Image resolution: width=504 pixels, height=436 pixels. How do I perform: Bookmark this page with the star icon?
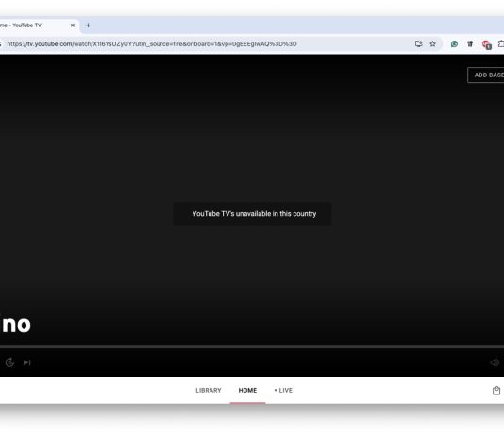(x=433, y=43)
